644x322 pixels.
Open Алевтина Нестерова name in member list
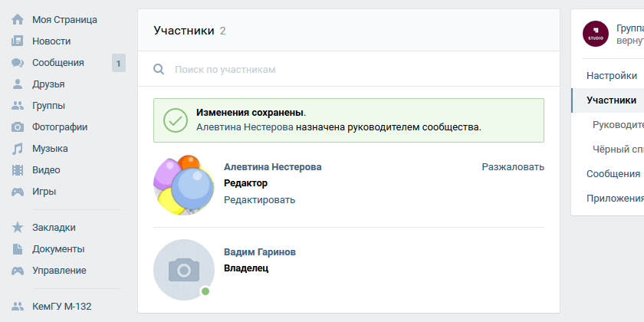pyautogui.click(x=273, y=167)
